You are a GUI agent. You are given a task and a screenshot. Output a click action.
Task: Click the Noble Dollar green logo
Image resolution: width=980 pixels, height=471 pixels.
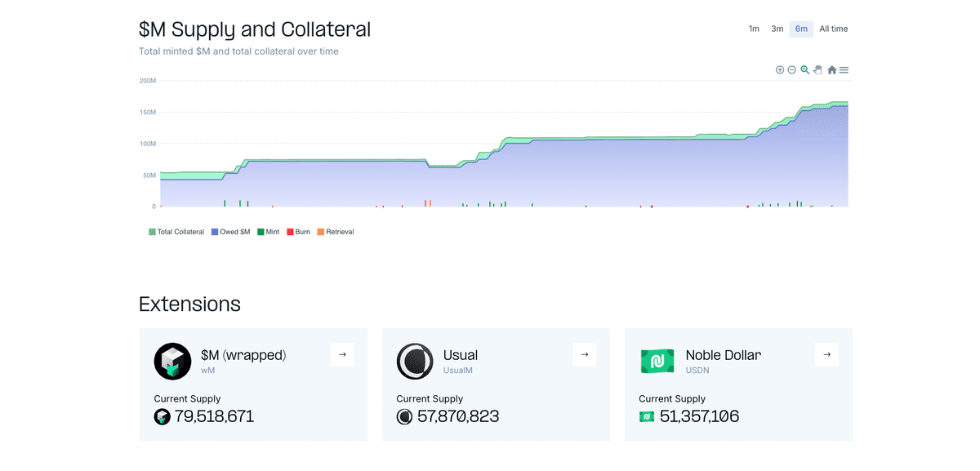(x=657, y=361)
